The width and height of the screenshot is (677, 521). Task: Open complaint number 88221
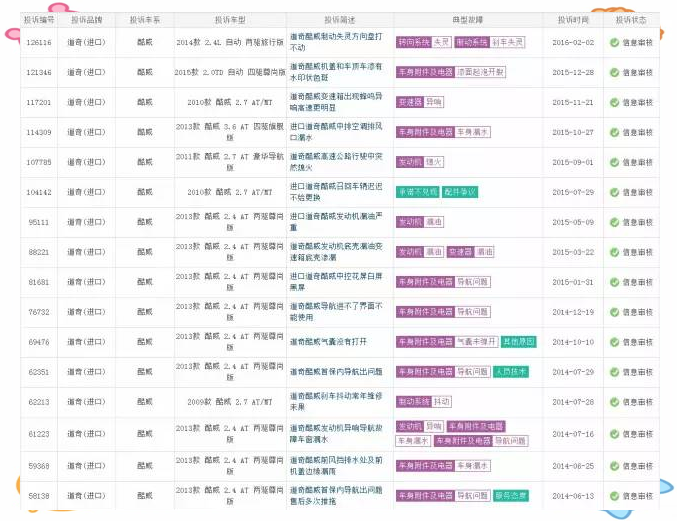point(39,252)
